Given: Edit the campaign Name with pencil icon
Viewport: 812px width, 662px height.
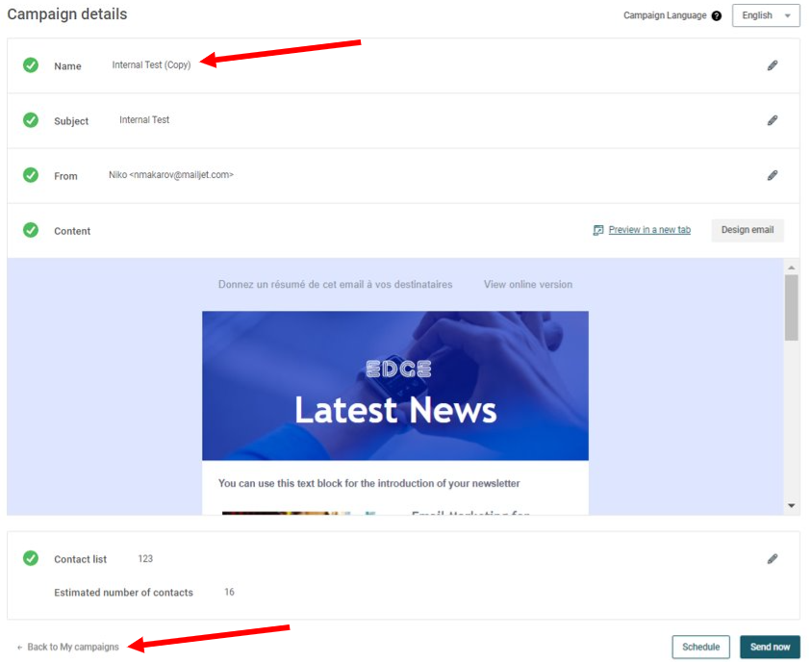Looking at the screenshot, I should coord(773,65).
